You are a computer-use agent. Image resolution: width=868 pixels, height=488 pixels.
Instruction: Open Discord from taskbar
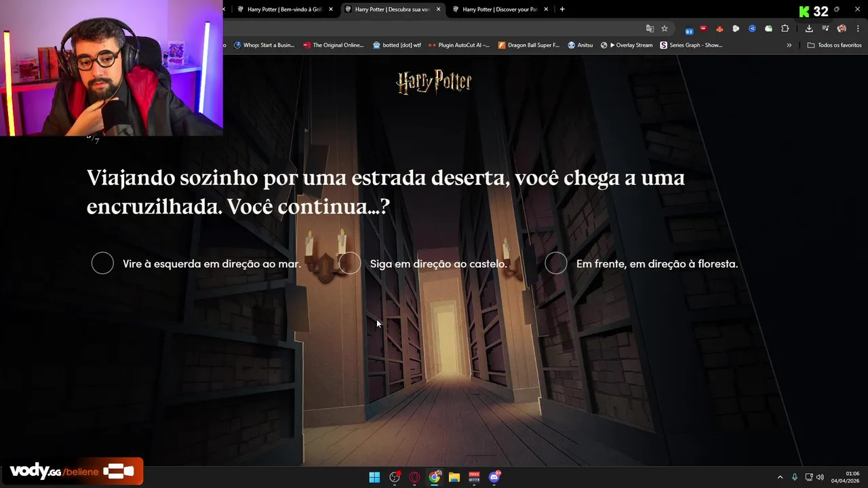(x=494, y=477)
